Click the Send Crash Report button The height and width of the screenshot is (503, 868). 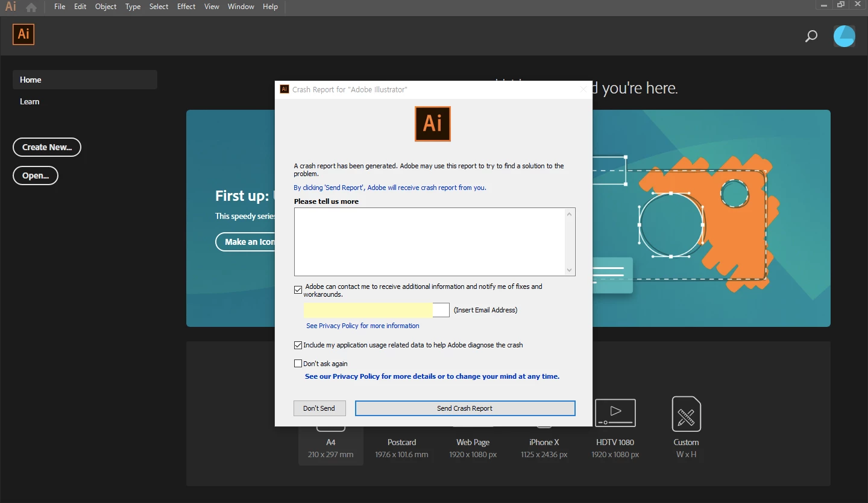pyautogui.click(x=465, y=408)
